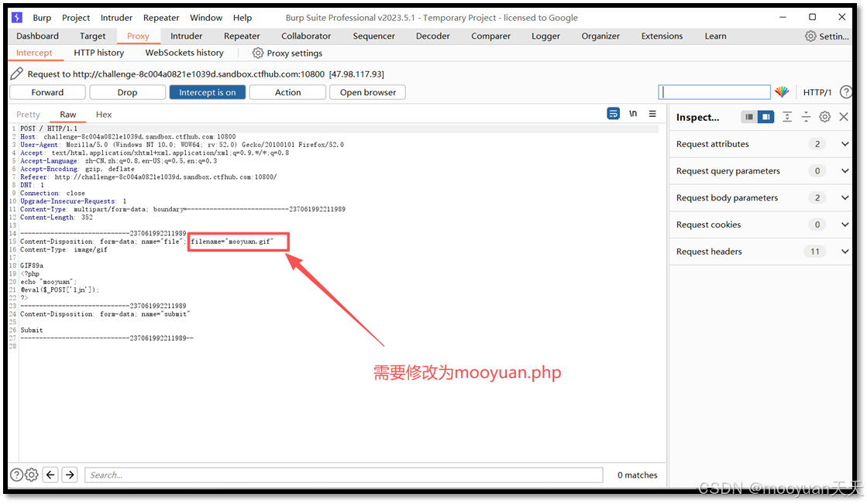Open the Project menu
The width and height of the screenshot is (867, 504).
(76, 18)
